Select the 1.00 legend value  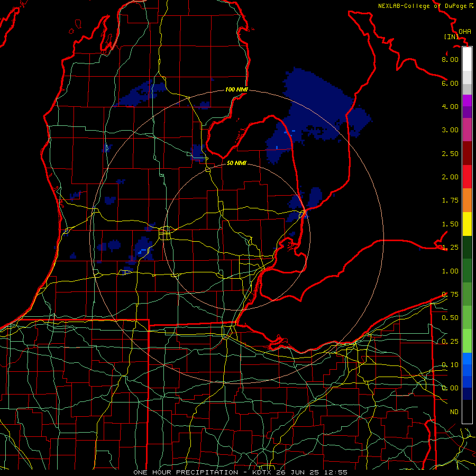click(450, 271)
